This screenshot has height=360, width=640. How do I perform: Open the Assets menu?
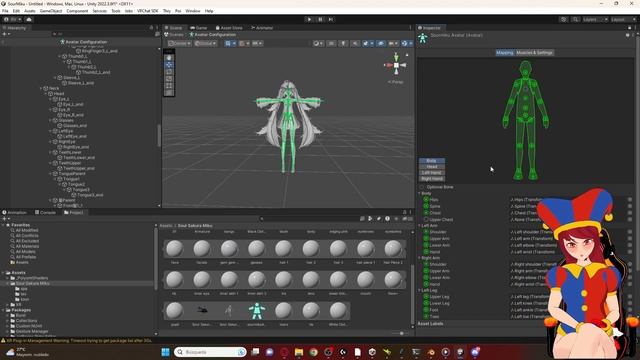tap(29, 11)
